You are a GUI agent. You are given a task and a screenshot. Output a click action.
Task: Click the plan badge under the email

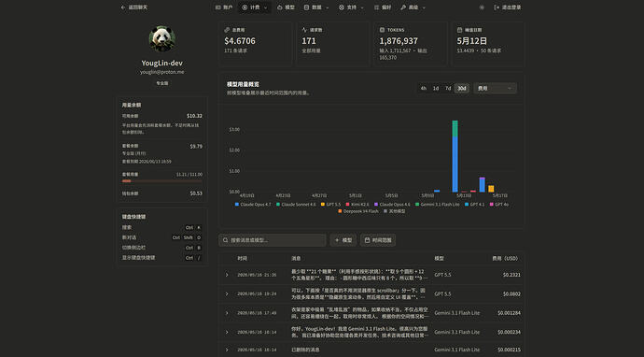click(161, 83)
